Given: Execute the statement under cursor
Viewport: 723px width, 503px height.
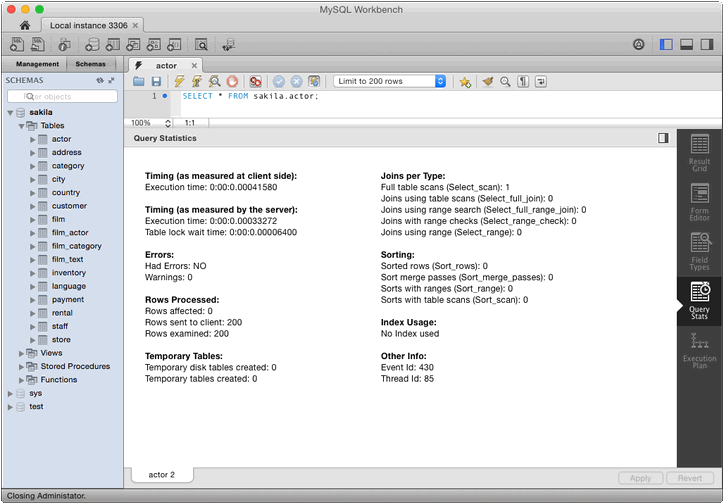Looking at the screenshot, I should (x=197, y=82).
